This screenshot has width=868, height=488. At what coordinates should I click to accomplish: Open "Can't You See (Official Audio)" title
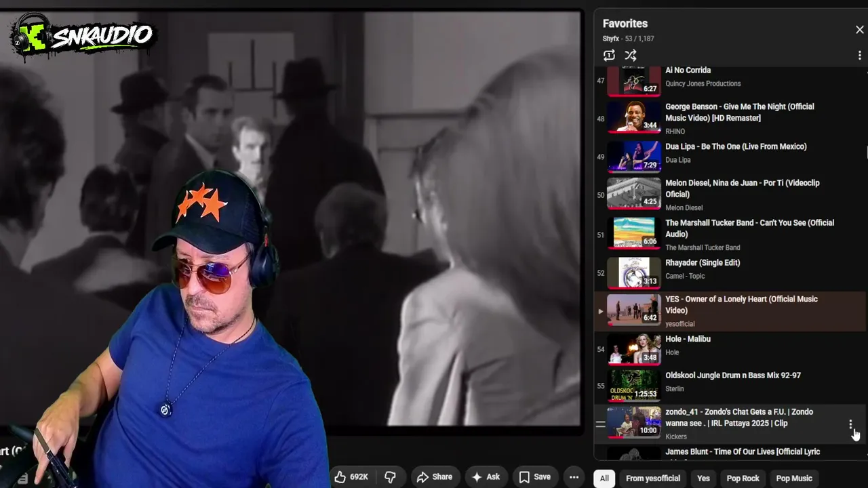749,228
